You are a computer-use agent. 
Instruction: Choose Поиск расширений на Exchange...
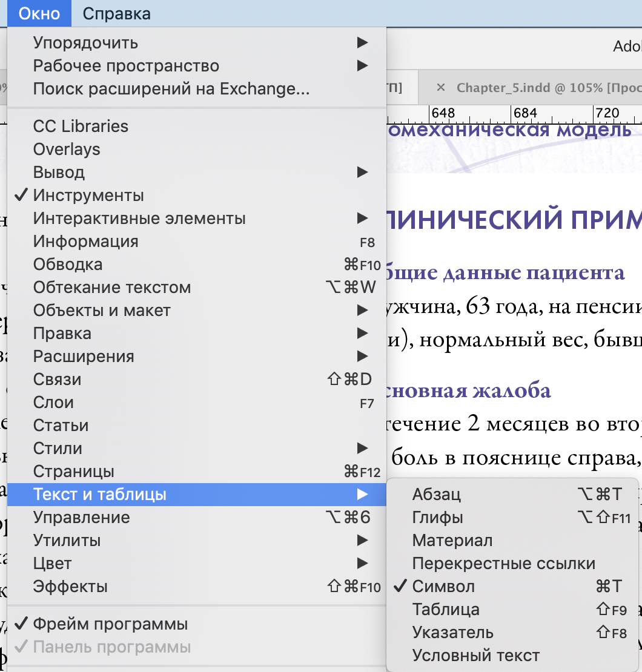click(x=197, y=89)
